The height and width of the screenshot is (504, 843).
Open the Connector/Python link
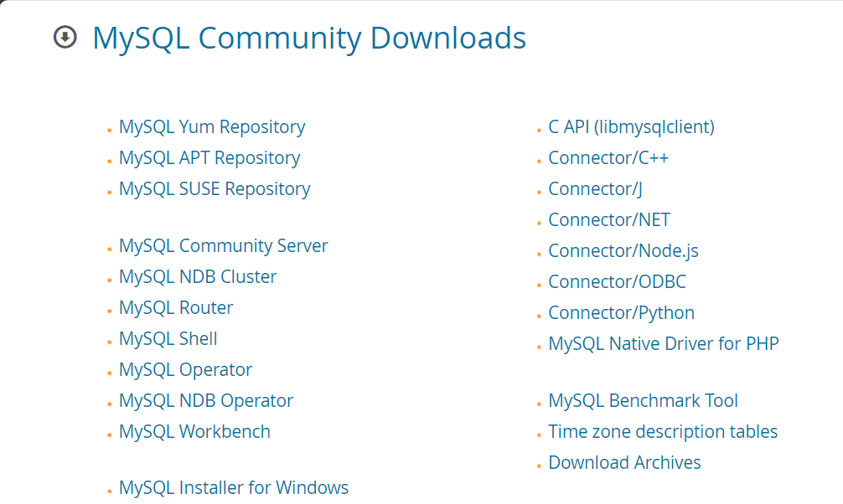[x=621, y=313]
